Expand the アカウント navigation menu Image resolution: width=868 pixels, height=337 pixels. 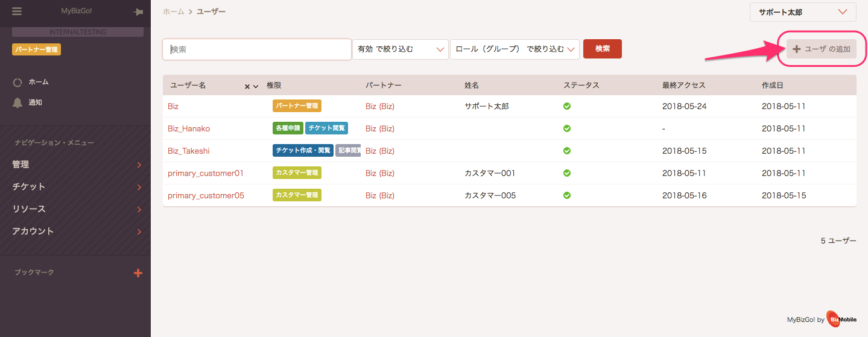pos(75,231)
